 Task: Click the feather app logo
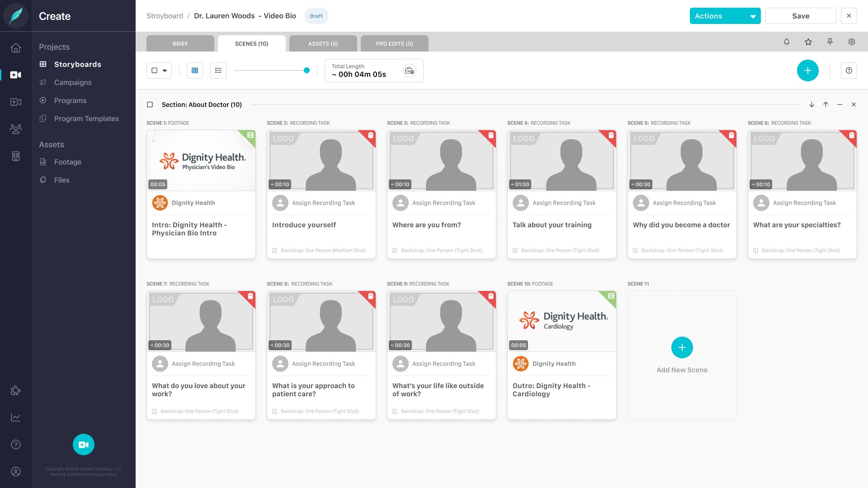pyautogui.click(x=16, y=16)
